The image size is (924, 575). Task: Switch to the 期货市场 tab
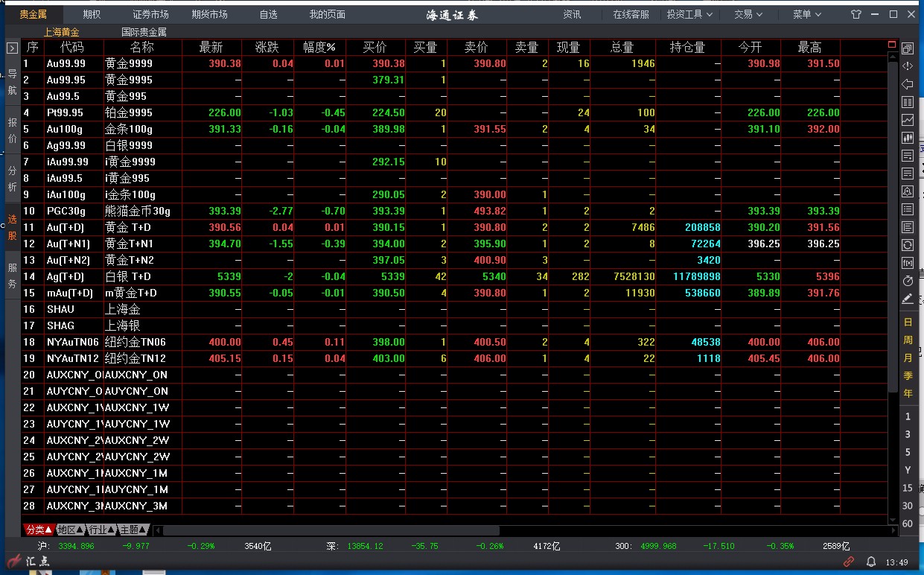(x=209, y=14)
